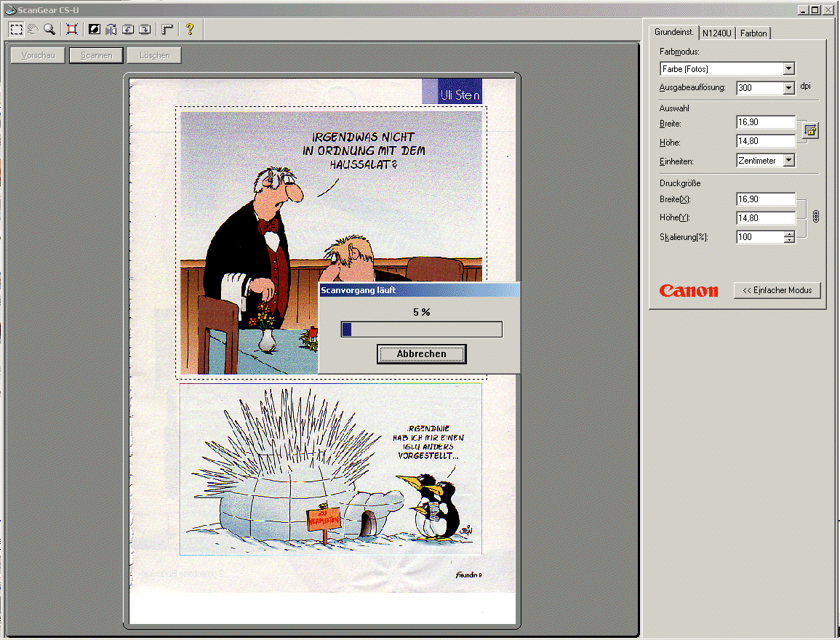Click the Auswahl Höhe input field
Screen dimensions: 840x640
click(x=766, y=141)
